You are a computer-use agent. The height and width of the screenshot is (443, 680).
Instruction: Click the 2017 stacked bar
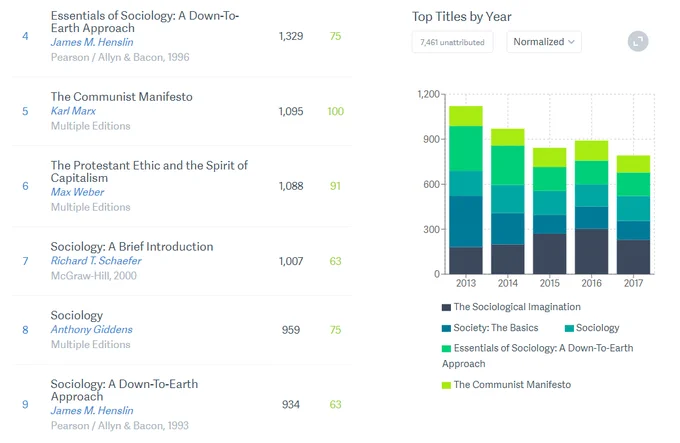click(x=633, y=215)
